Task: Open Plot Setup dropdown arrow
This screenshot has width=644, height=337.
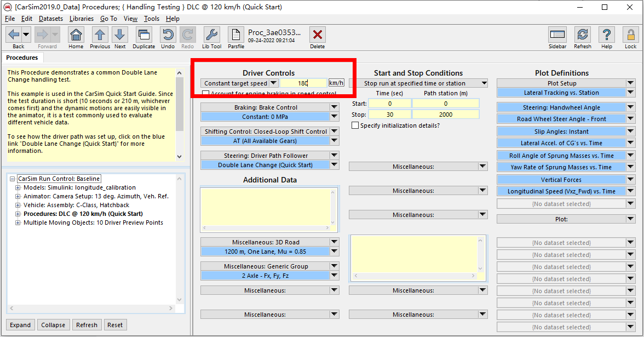Action: click(x=630, y=83)
